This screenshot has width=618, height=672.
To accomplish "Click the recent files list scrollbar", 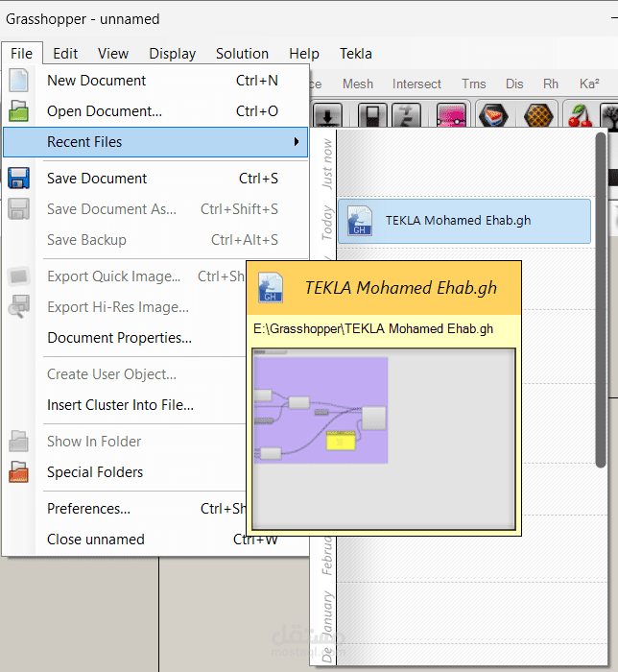I will (x=601, y=300).
